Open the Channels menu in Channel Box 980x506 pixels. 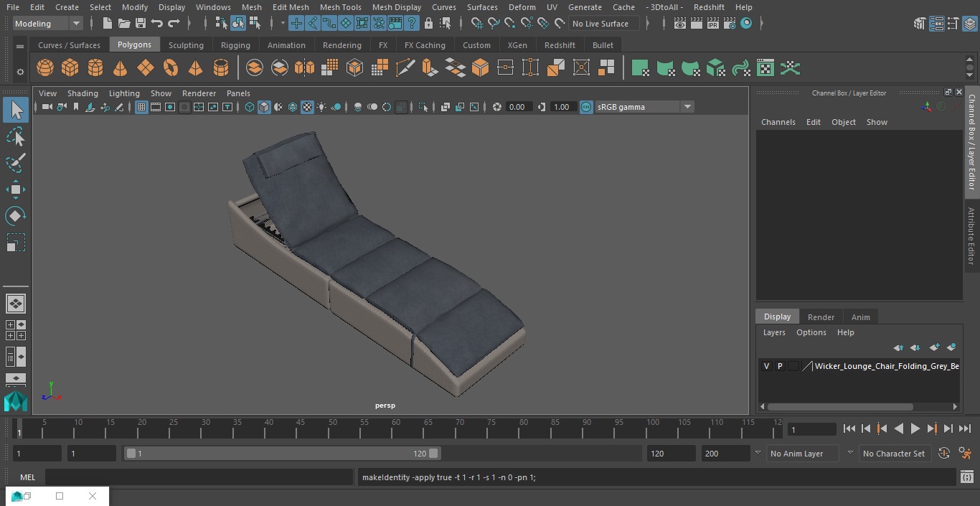coord(778,122)
